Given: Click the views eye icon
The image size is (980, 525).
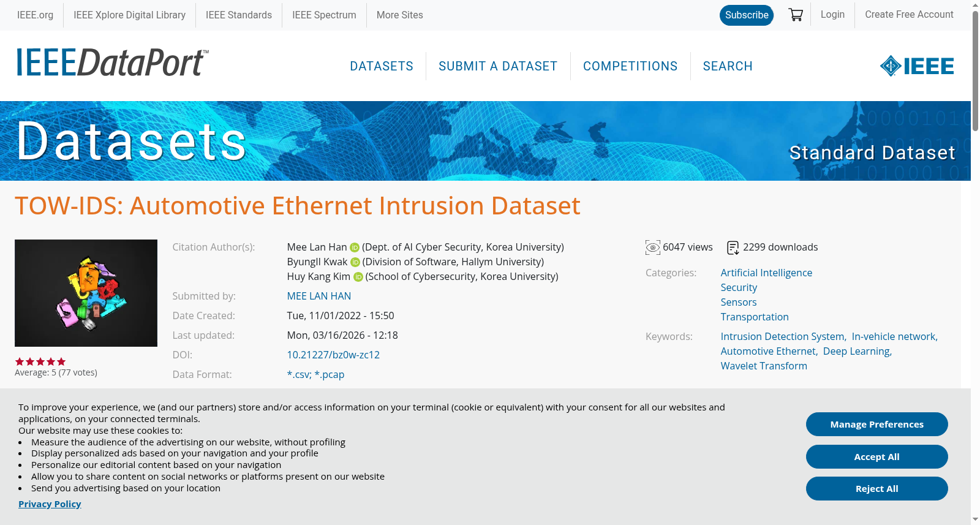Looking at the screenshot, I should pyautogui.click(x=653, y=247).
